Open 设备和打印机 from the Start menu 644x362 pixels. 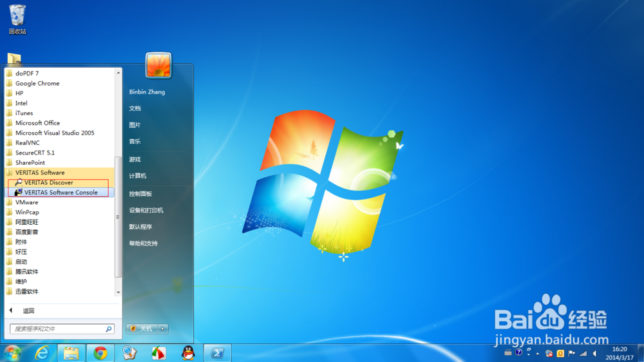[x=146, y=211]
